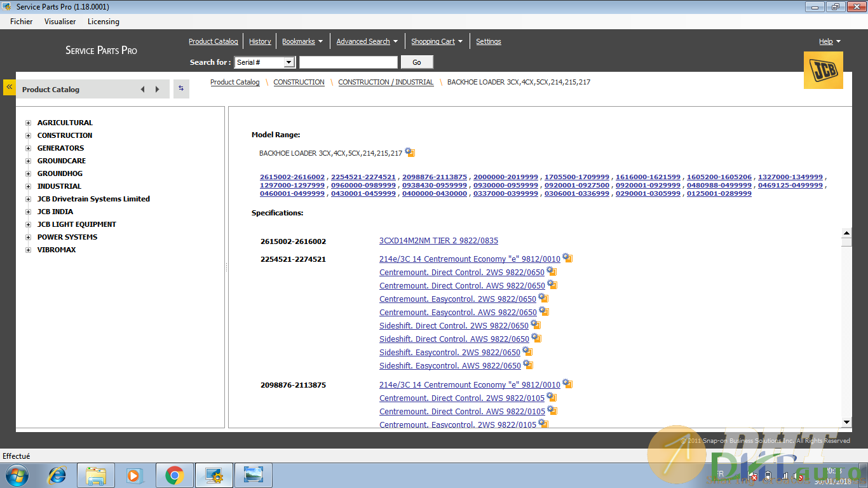Click in the search text field

pos(348,62)
